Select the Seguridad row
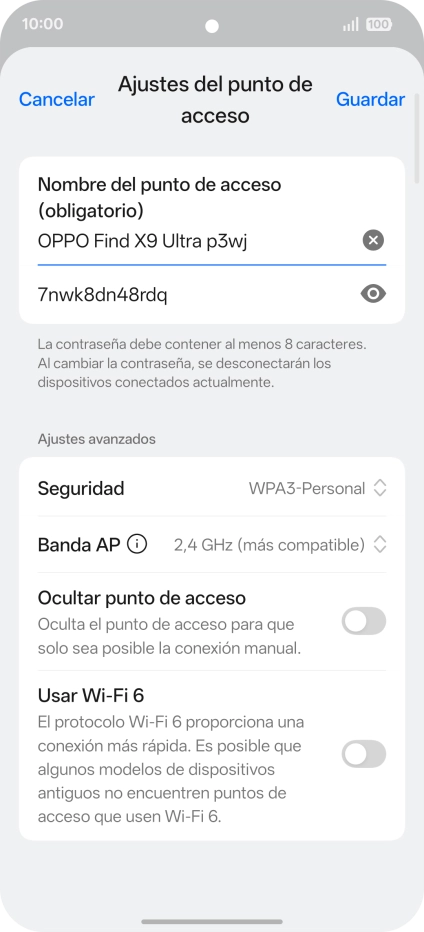This screenshot has width=424, height=932. pyautogui.click(x=212, y=489)
